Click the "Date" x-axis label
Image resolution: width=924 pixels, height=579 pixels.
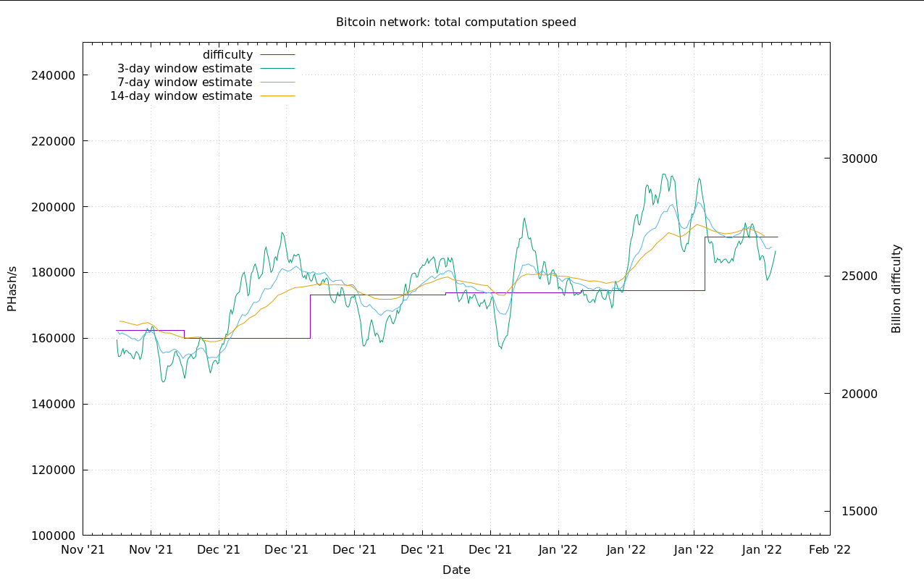point(456,570)
